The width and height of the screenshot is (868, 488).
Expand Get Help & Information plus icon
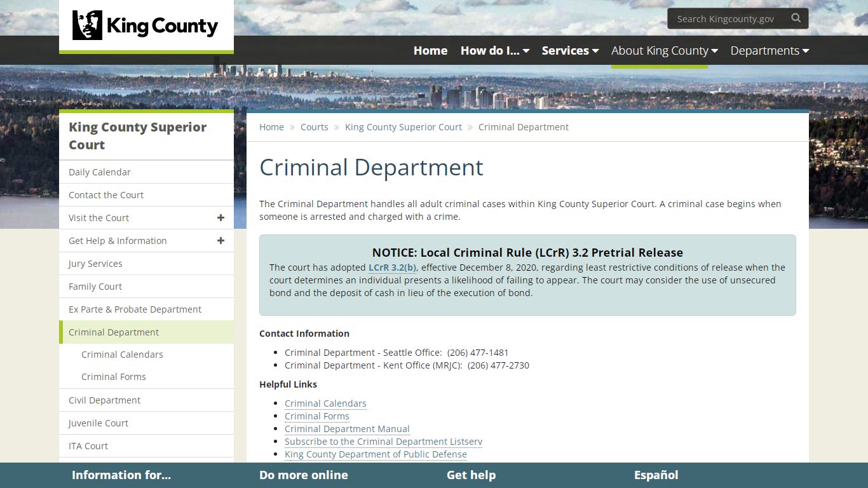[220, 241]
